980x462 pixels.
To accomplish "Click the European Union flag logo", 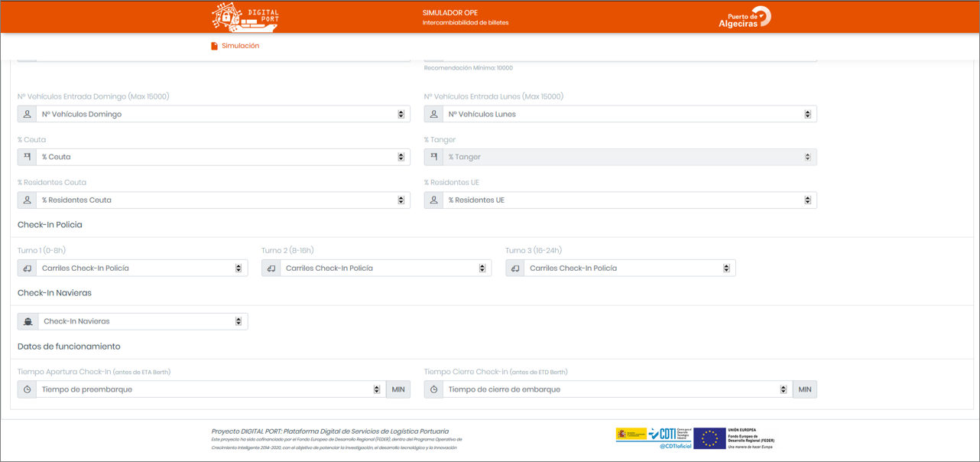I will coord(709,438).
